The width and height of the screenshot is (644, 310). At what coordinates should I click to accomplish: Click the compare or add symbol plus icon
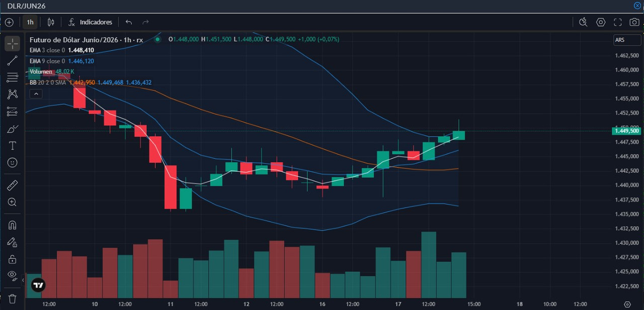click(x=9, y=22)
